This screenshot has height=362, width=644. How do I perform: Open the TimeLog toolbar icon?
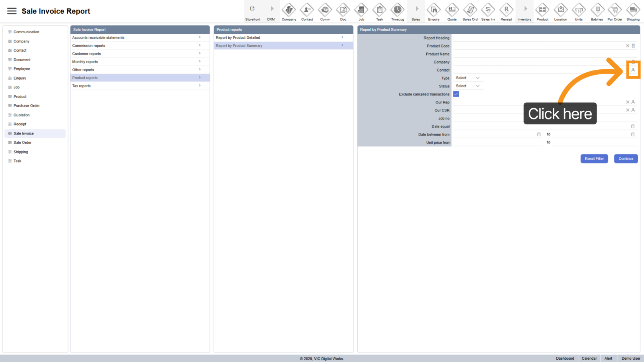click(x=398, y=11)
